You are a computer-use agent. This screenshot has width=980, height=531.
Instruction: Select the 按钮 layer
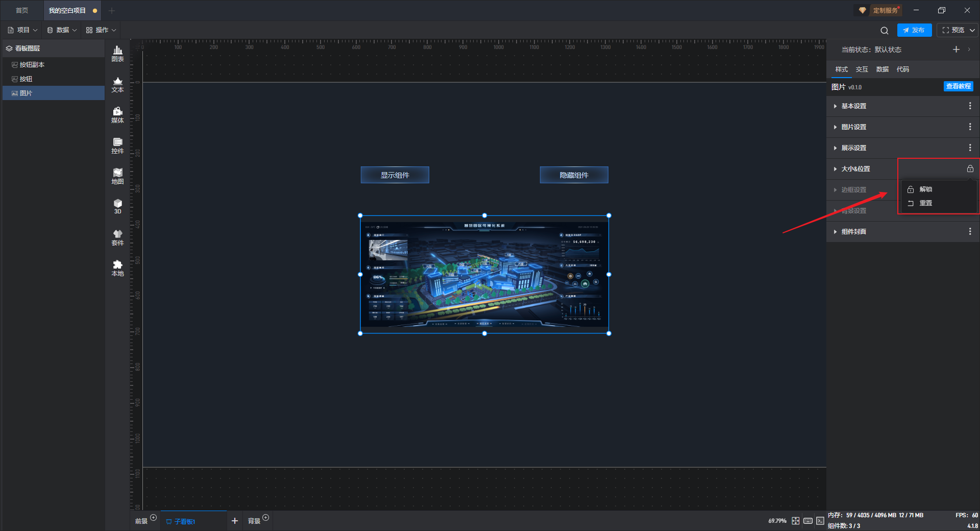pyautogui.click(x=54, y=79)
